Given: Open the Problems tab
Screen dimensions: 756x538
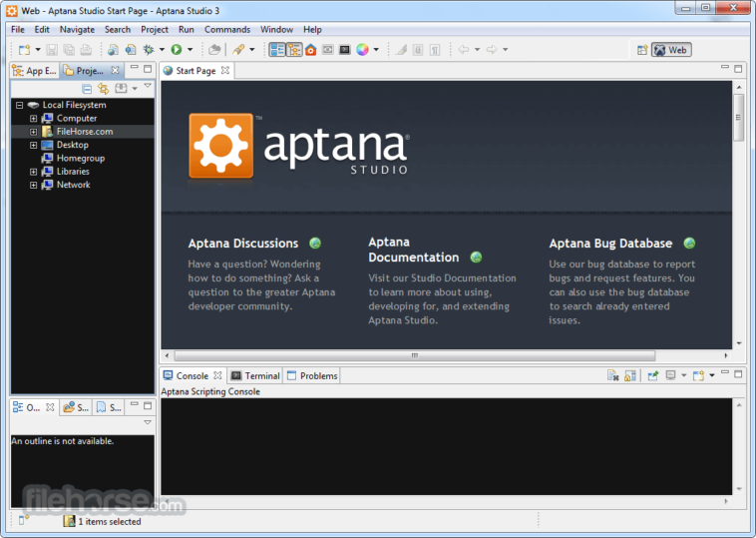Looking at the screenshot, I should pyautogui.click(x=318, y=376).
